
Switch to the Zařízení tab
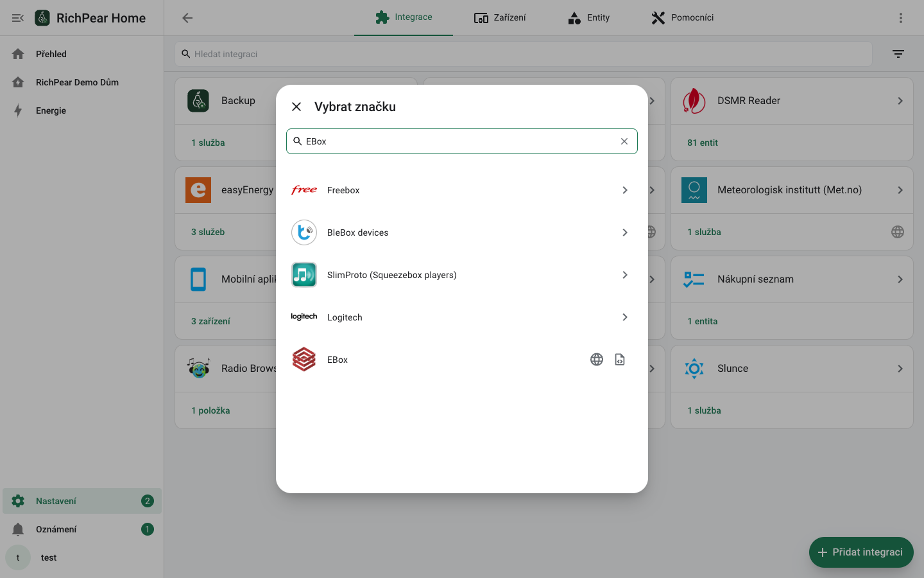pyautogui.click(x=500, y=17)
